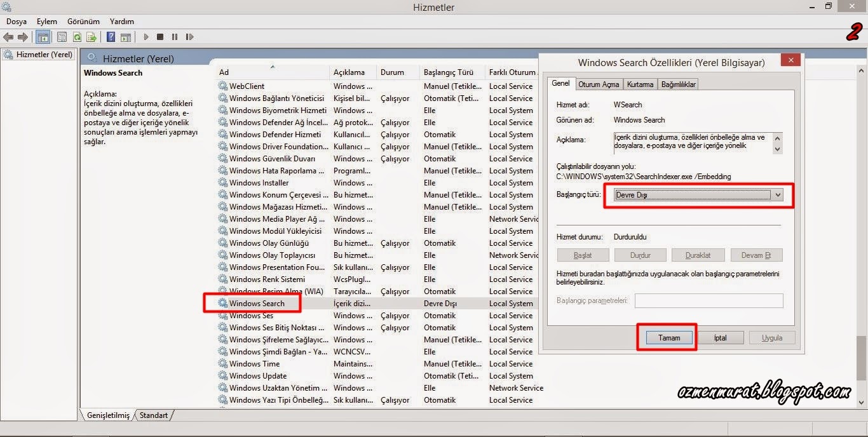Click the Başlangıç parametreleri input field
The width and height of the screenshot is (868, 437).
pos(709,300)
